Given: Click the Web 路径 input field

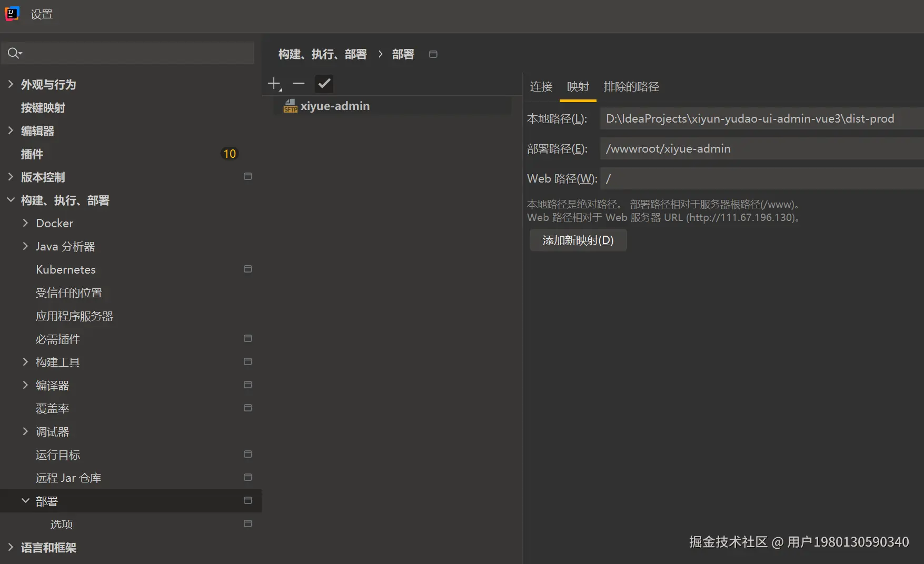Looking at the screenshot, I should click(762, 179).
